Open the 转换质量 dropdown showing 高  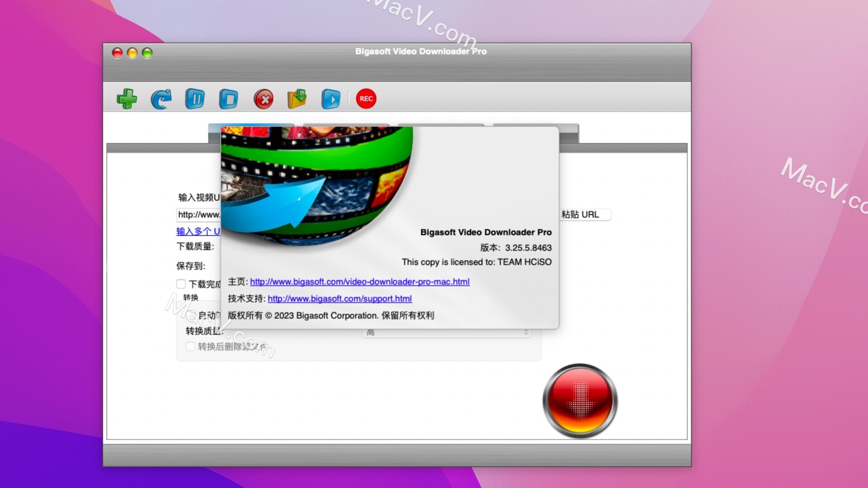(447, 333)
